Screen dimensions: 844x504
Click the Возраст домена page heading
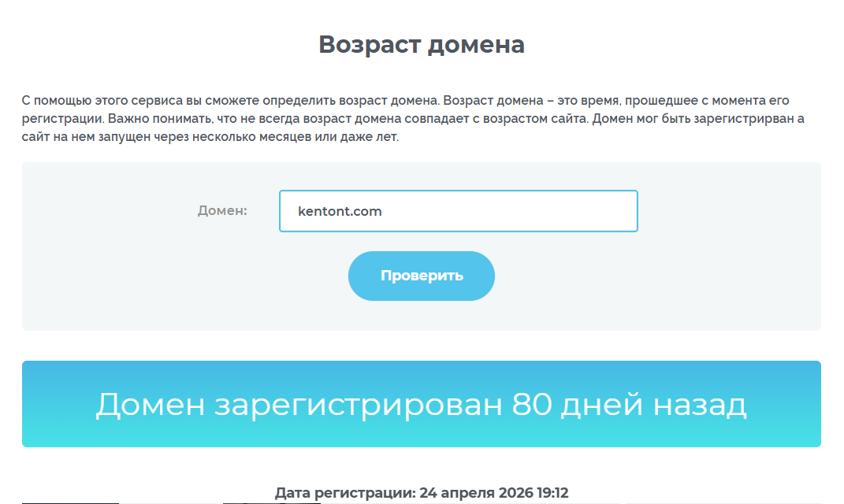click(x=422, y=44)
